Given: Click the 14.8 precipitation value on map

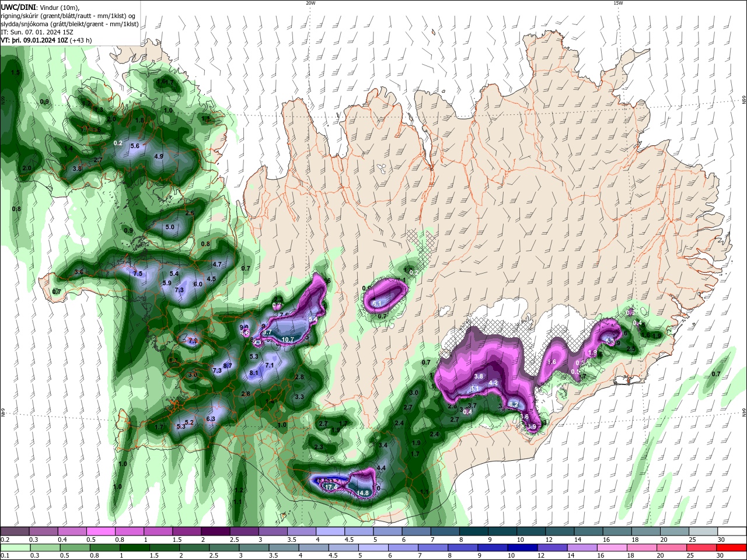Looking at the screenshot, I should 363,493.
